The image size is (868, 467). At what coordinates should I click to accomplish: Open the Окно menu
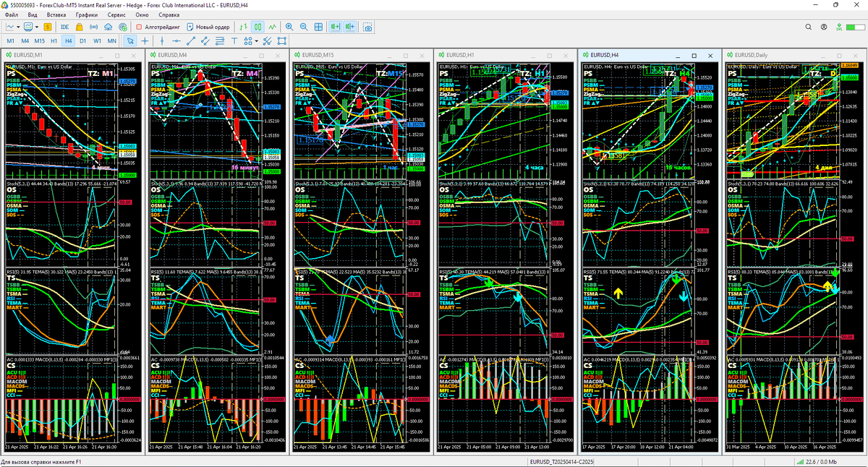click(142, 14)
